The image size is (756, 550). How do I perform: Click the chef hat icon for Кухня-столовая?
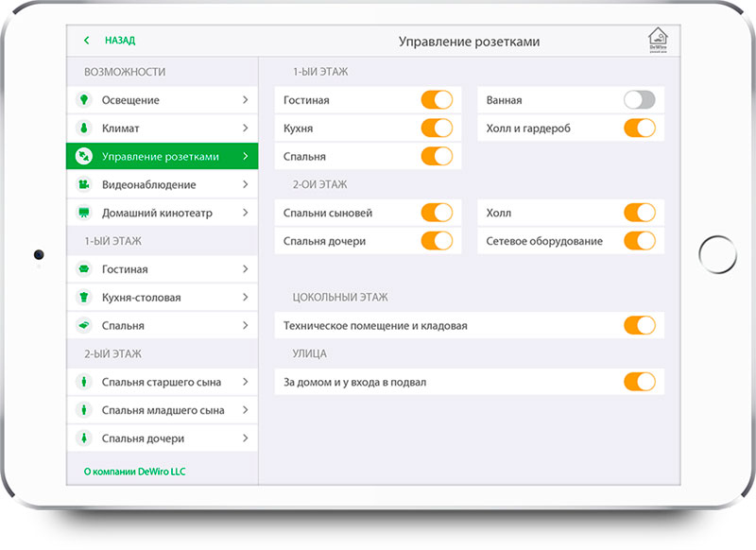pos(84,297)
